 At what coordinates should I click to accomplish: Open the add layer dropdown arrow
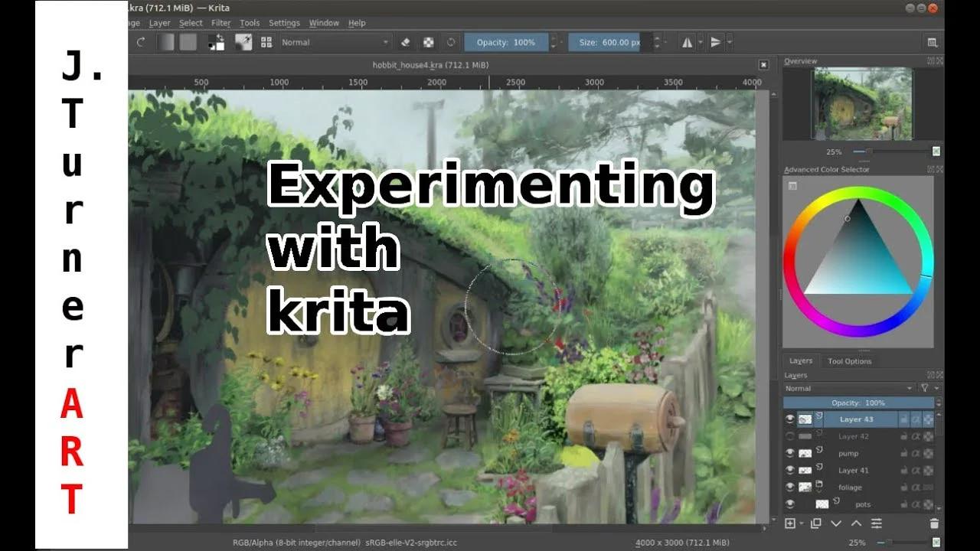coord(801,523)
